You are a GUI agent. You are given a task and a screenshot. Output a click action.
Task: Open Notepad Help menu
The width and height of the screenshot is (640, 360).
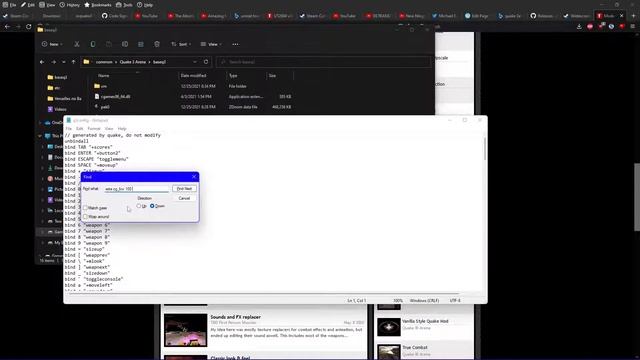tap(122, 129)
